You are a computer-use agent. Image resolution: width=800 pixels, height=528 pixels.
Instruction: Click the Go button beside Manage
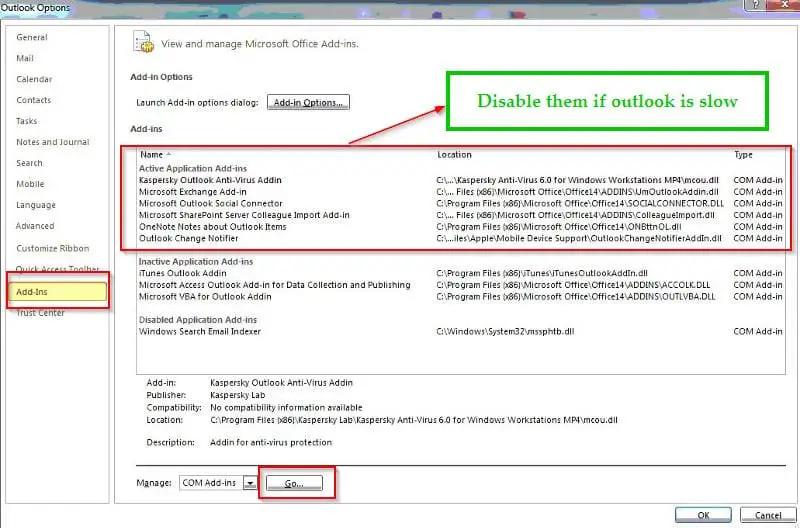[x=294, y=483]
